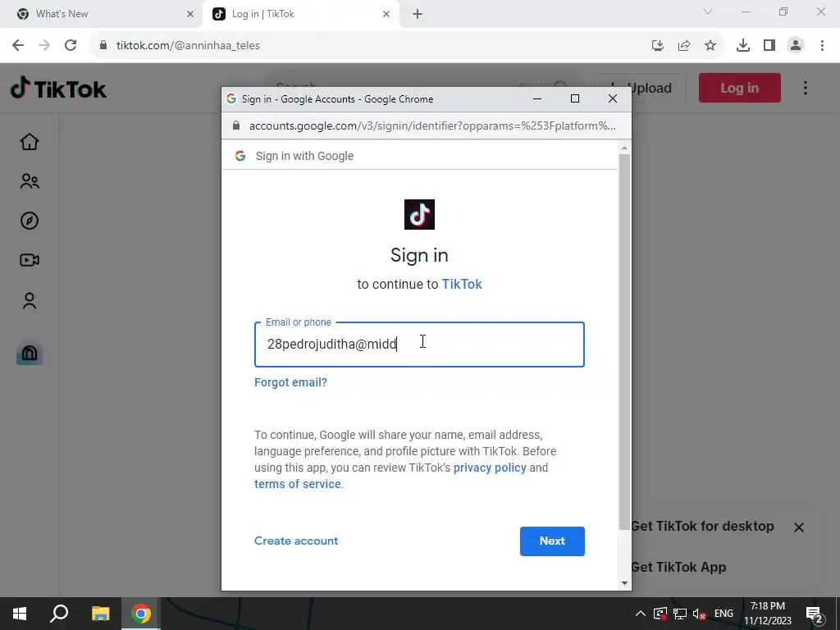Image resolution: width=840 pixels, height=630 pixels.
Task: Open TikTok's three-dot more options menu
Action: coord(806,88)
